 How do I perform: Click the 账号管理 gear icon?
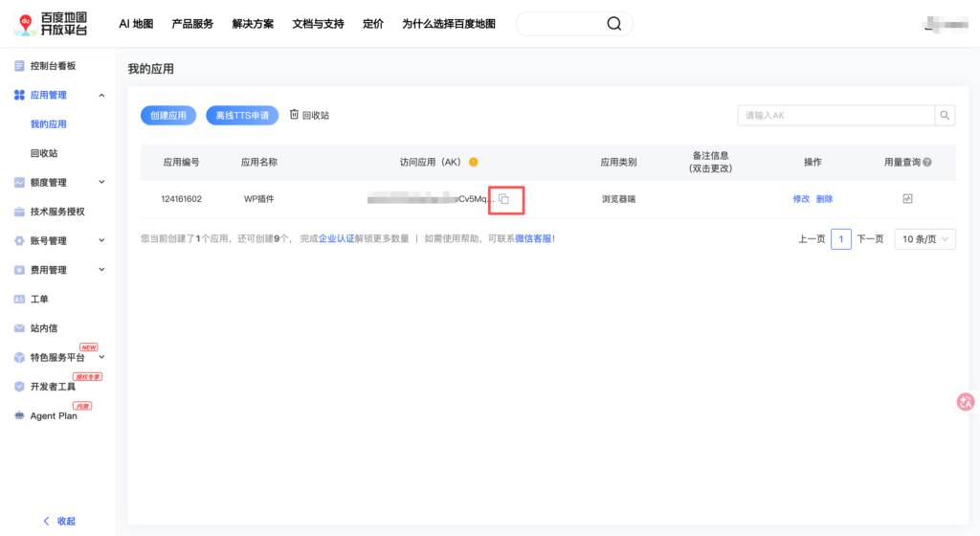19,240
